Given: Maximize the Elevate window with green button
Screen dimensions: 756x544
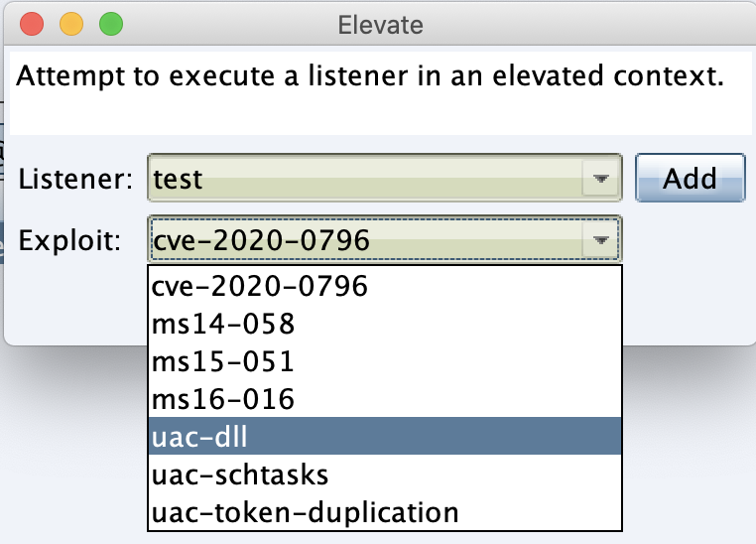Looking at the screenshot, I should [x=111, y=23].
